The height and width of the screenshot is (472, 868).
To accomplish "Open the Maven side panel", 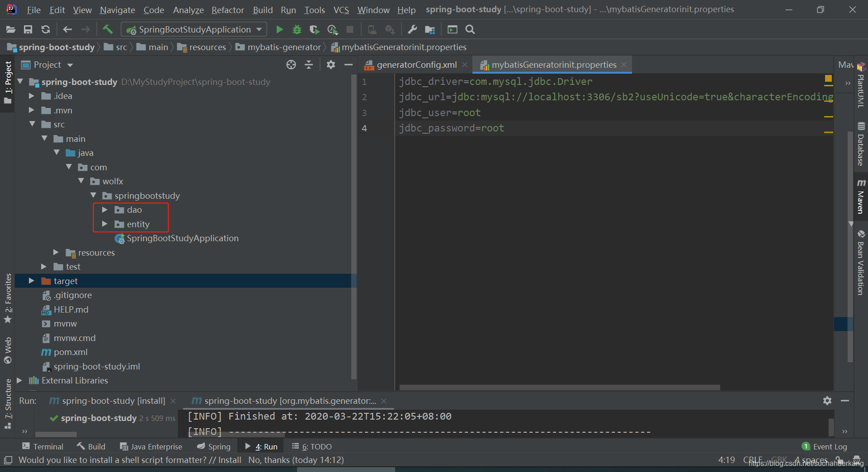I will [861, 196].
